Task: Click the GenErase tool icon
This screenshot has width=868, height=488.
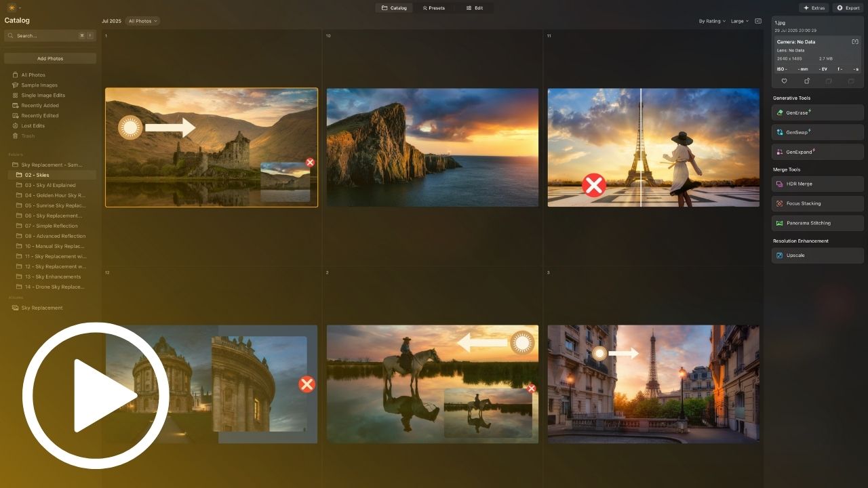Action: click(x=780, y=113)
